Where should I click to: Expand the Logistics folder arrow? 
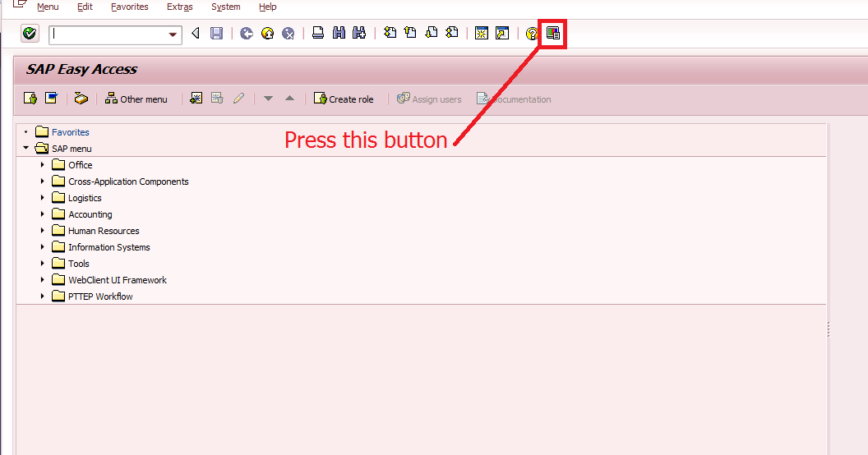pos(42,197)
